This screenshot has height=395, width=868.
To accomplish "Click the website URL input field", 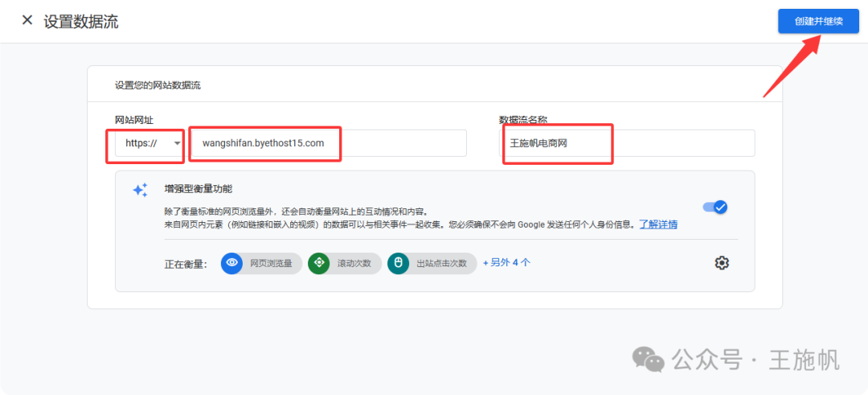I will pyautogui.click(x=330, y=143).
